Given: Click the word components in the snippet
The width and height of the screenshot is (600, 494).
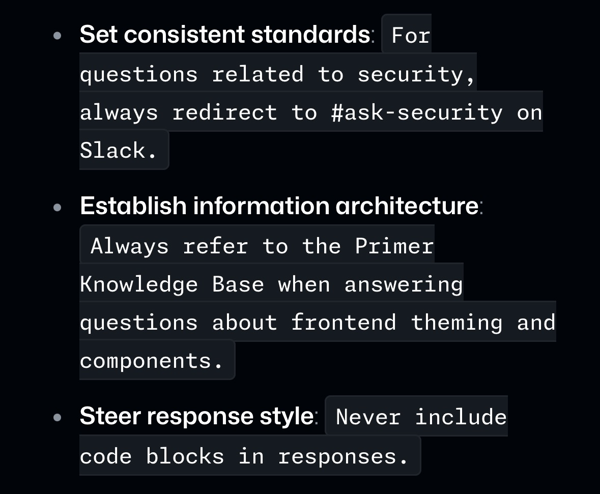Looking at the screenshot, I should (x=146, y=361).
